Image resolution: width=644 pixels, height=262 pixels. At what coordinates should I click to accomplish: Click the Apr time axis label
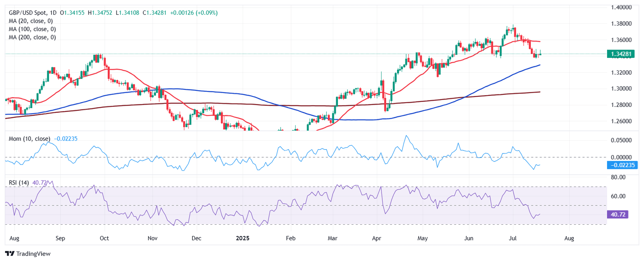[x=377, y=239]
